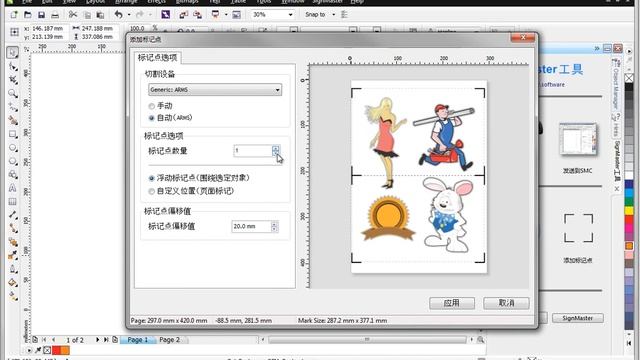The width and height of the screenshot is (640, 360).
Task: Create a new document via the New toolbar icon
Action: [14, 15]
